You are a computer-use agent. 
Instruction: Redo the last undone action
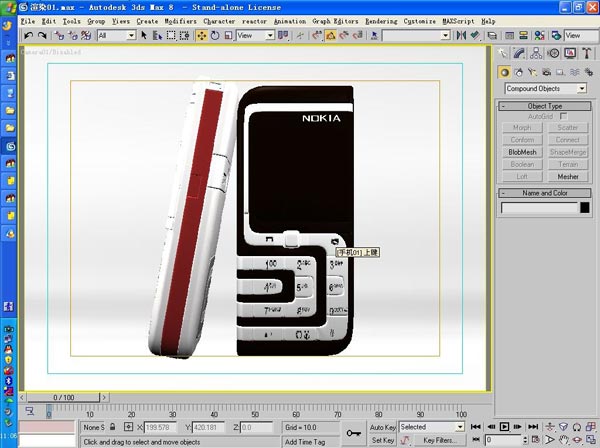click(42, 36)
